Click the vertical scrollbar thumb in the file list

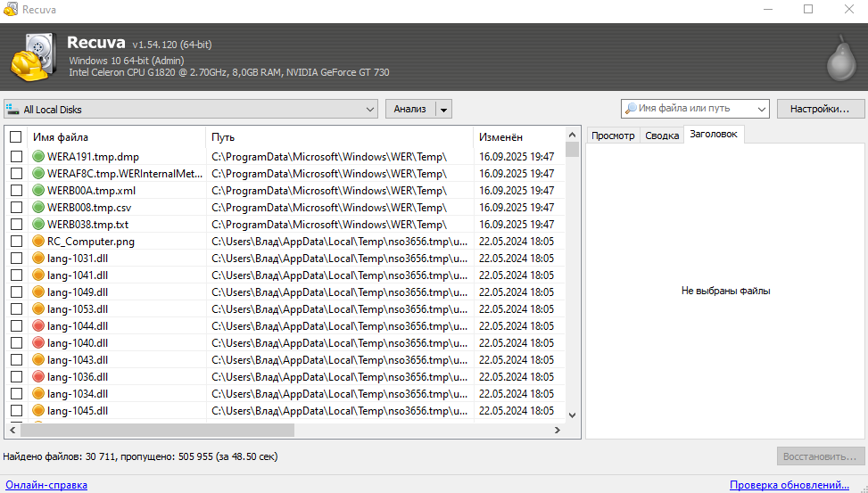[573, 150]
